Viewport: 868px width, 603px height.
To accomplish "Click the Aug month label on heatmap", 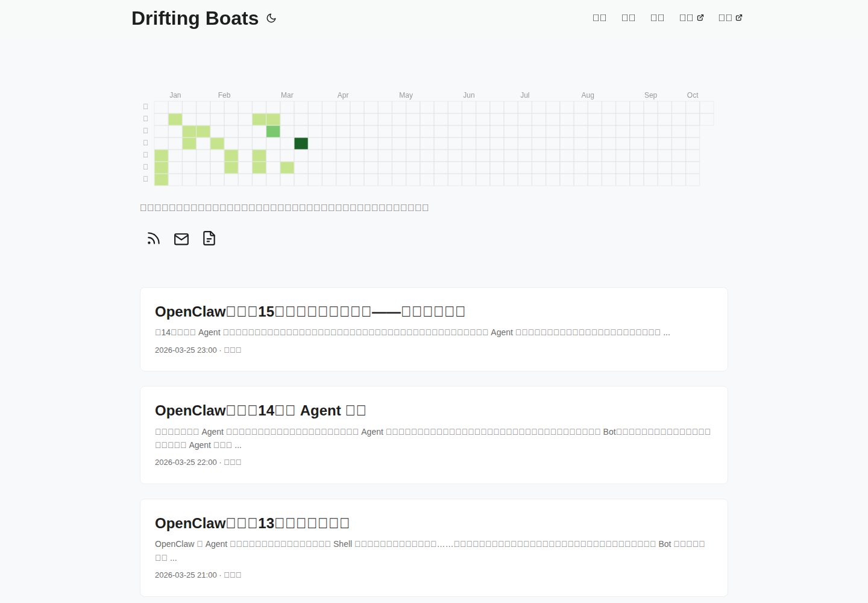I will [x=588, y=95].
